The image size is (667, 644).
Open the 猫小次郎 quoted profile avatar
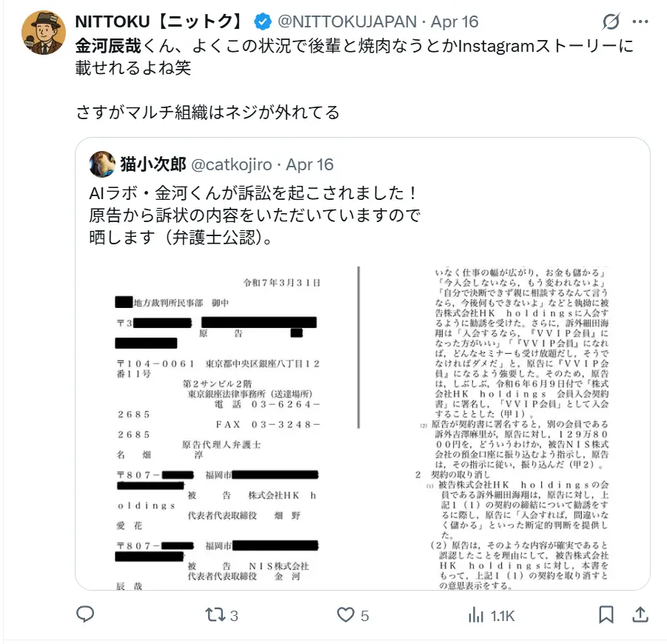coord(102,164)
